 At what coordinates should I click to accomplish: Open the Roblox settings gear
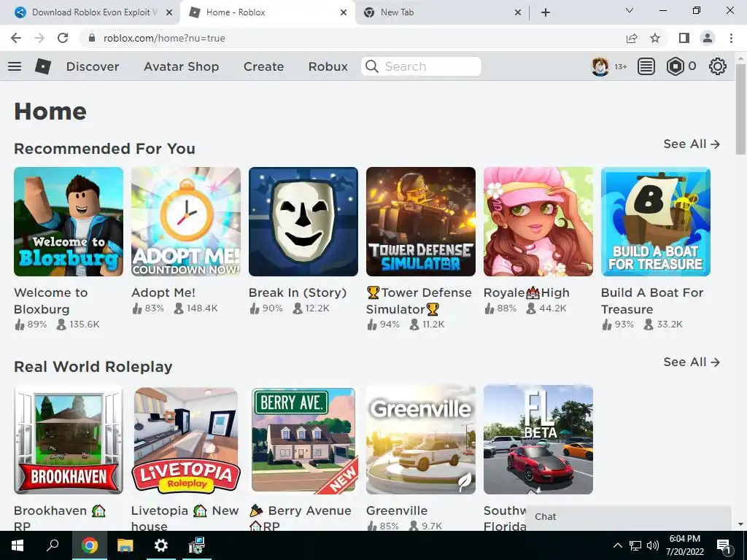point(718,66)
